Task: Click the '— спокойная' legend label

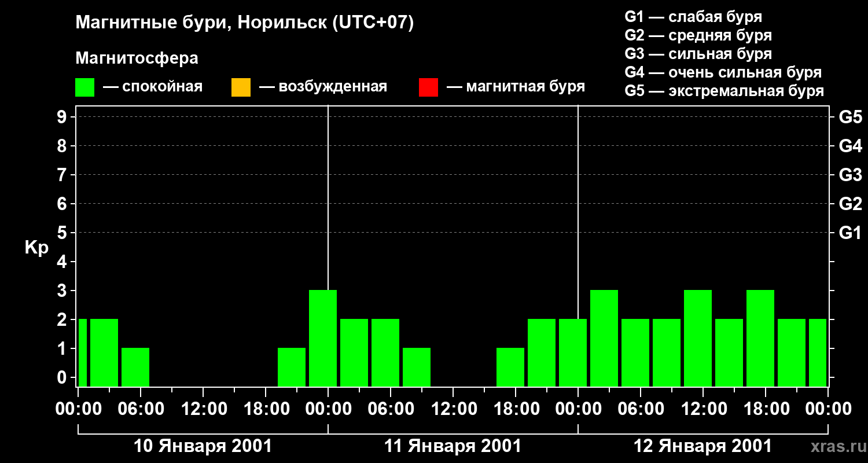Action: (x=153, y=87)
